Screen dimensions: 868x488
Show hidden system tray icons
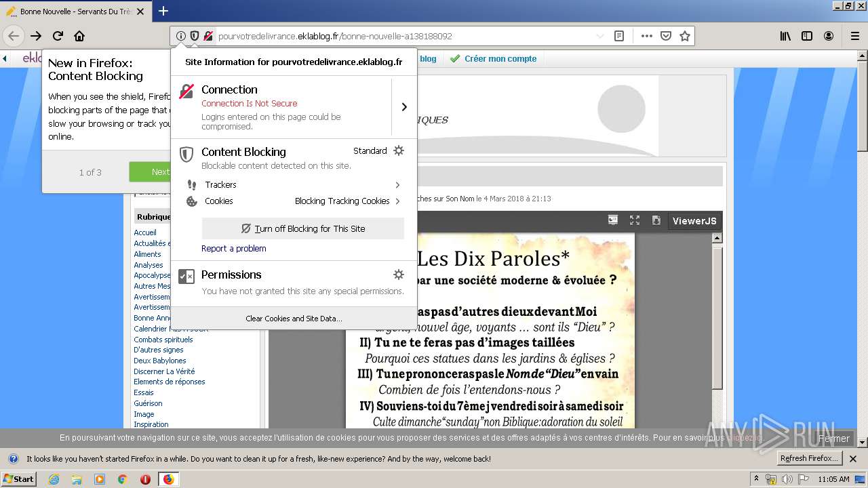click(756, 479)
